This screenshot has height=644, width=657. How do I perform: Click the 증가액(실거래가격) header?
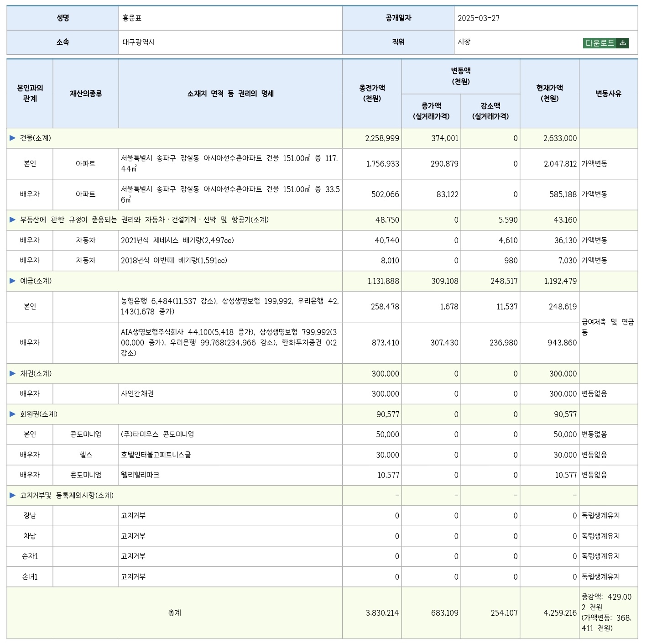pos(431,111)
